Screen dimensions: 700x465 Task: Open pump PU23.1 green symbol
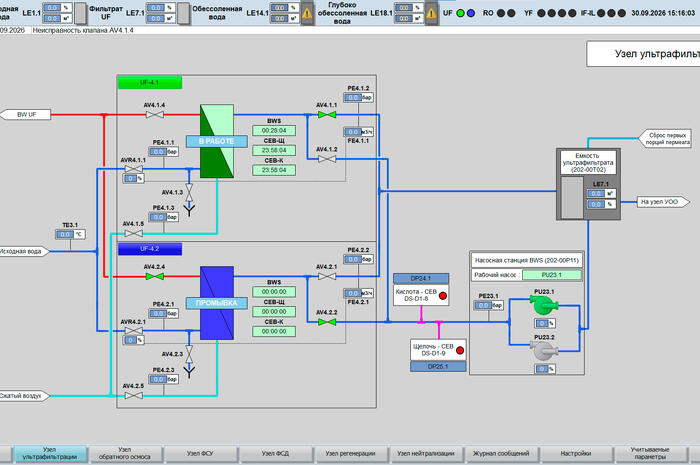tap(544, 305)
